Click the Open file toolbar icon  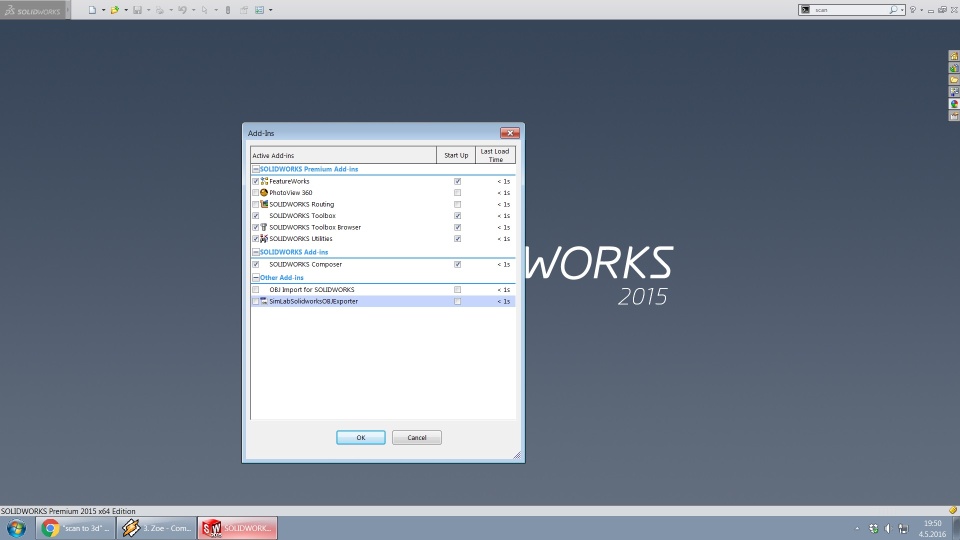click(x=114, y=10)
